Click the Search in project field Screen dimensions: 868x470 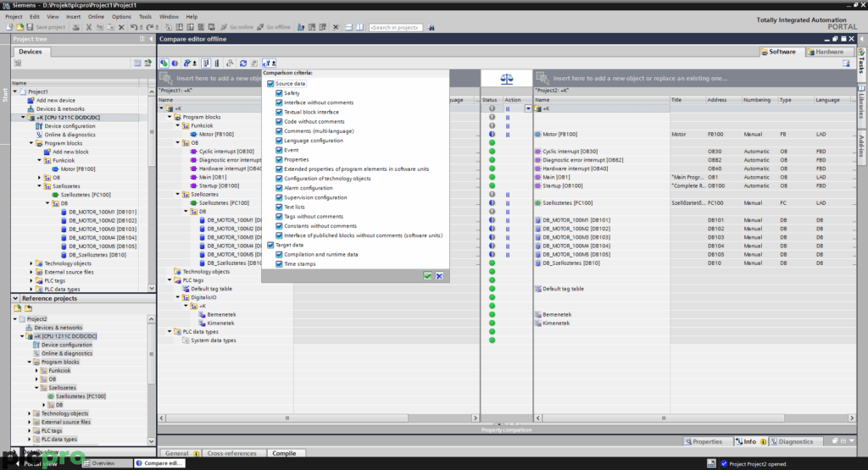click(x=395, y=27)
